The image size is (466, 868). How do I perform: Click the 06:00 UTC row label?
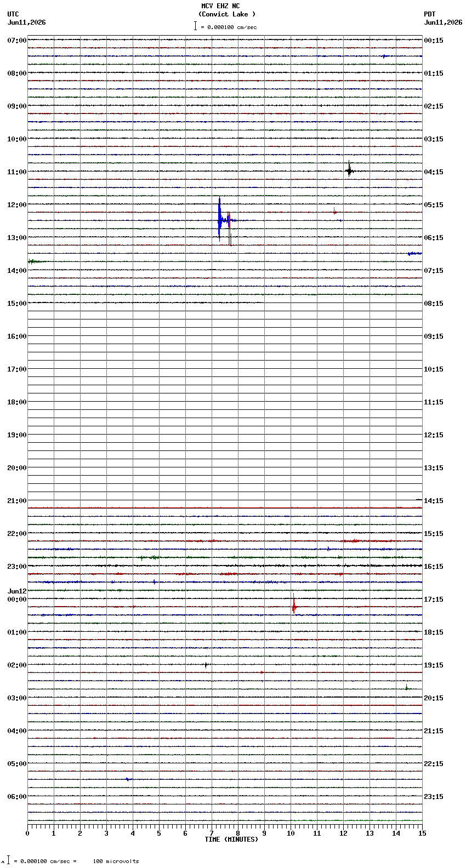17,797
